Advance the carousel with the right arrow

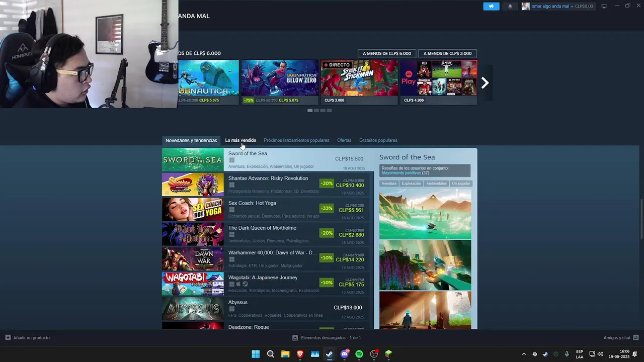[485, 82]
